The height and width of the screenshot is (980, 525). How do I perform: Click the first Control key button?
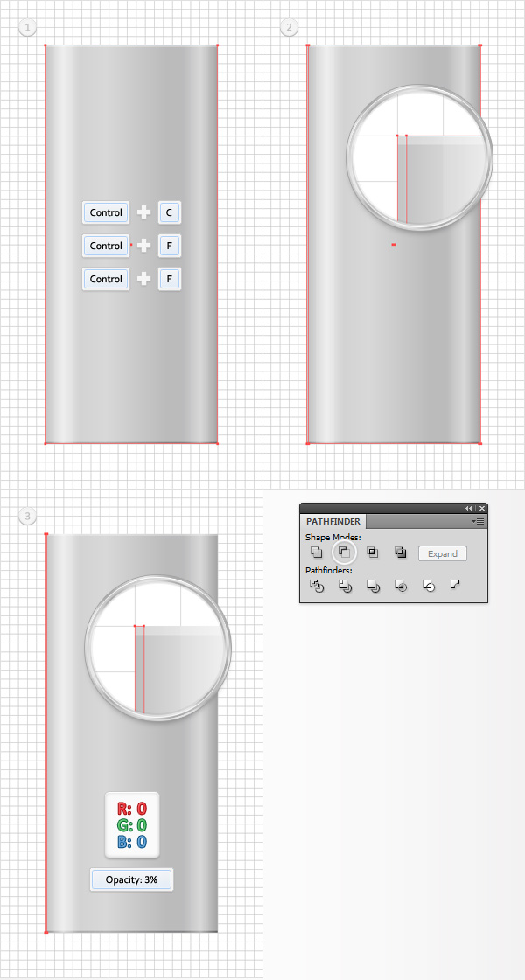106,212
